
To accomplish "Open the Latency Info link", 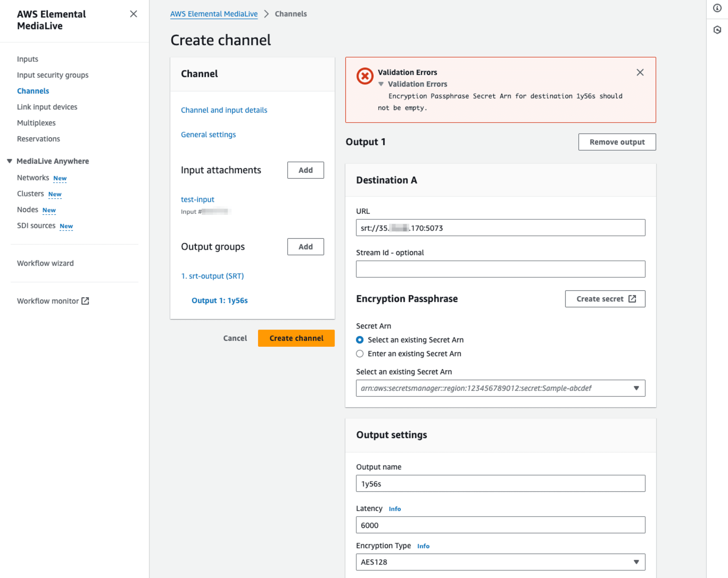I will click(395, 509).
